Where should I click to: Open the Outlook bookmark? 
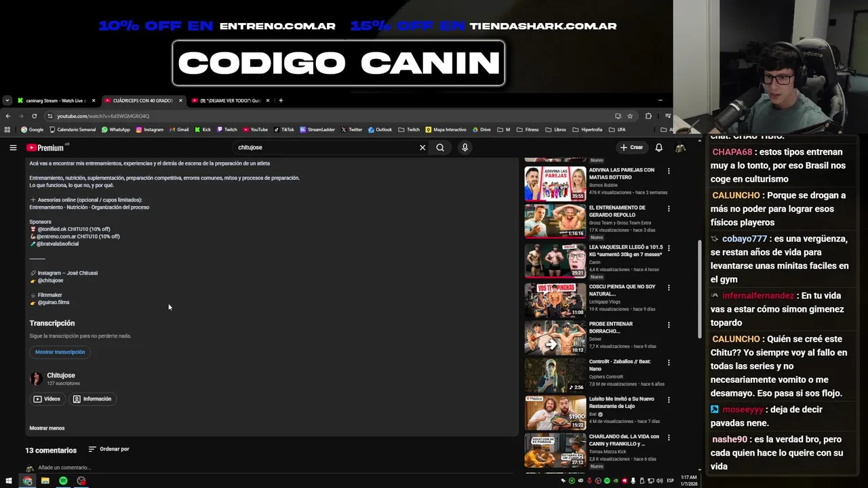click(x=380, y=129)
